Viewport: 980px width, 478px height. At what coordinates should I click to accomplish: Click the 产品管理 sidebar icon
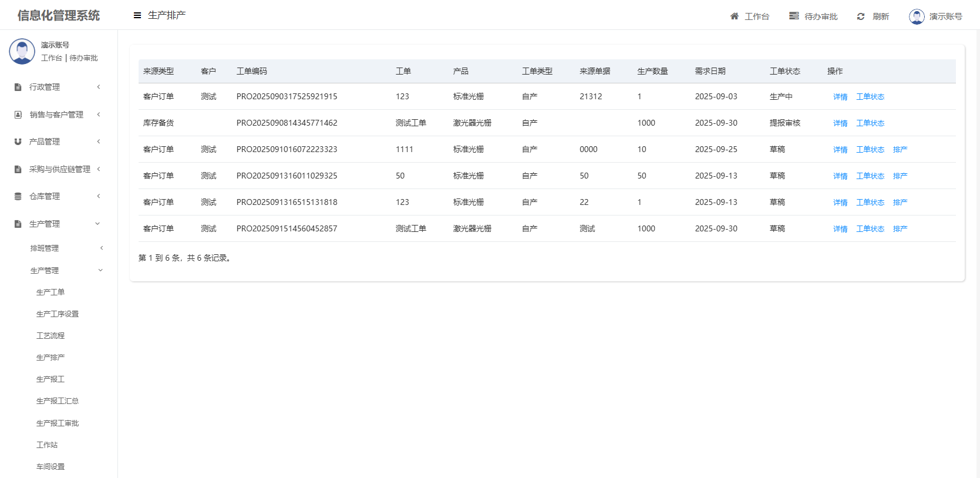pyautogui.click(x=18, y=142)
